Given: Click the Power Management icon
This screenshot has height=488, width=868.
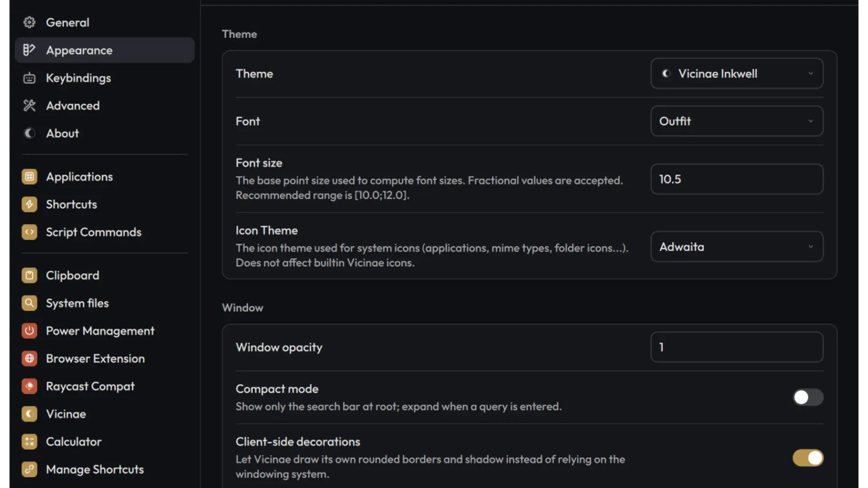Looking at the screenshot, I should click(x=29, y=331).
